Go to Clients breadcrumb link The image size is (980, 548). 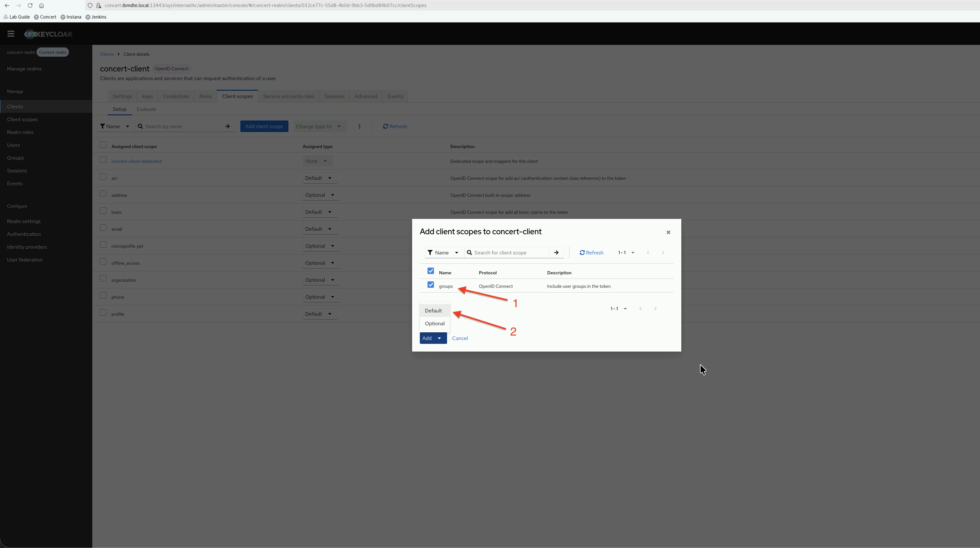click(x=107, y=54)
